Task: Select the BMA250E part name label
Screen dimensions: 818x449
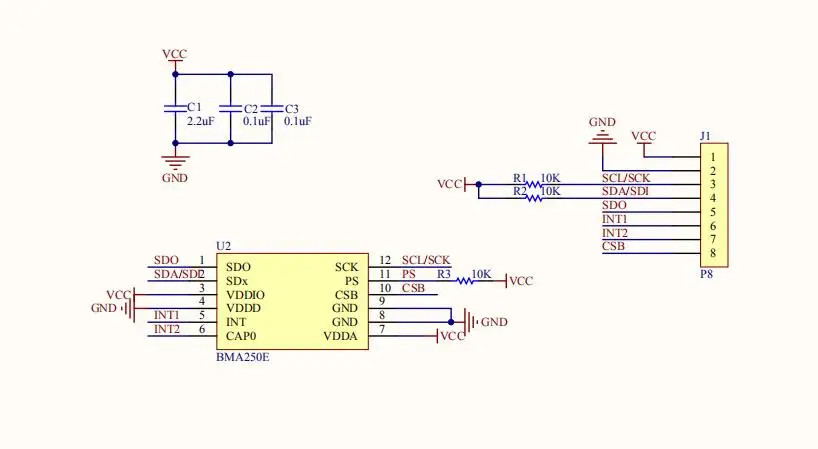Action: click(243, 357)
